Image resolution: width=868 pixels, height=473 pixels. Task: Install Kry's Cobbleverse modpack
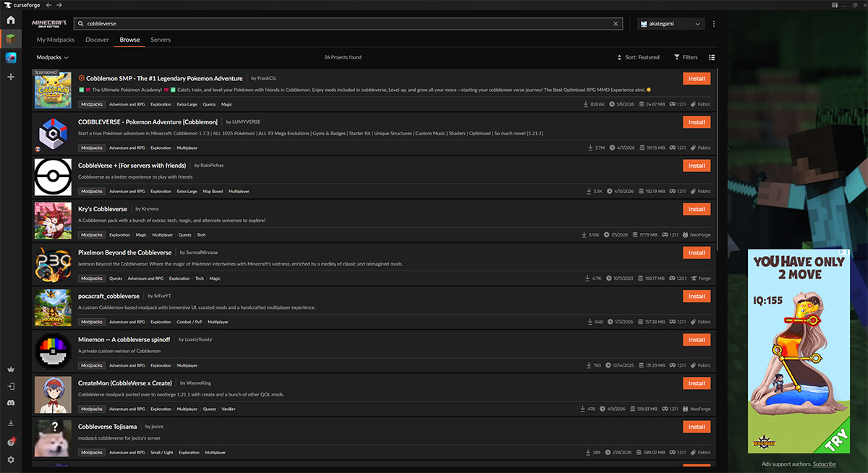[x=697, y=209]
